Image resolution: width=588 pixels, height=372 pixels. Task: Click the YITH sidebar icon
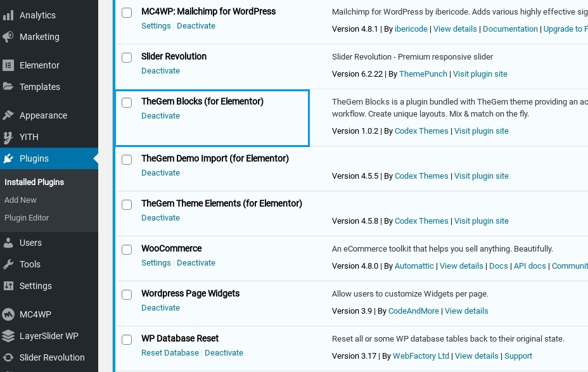point(8,137)
